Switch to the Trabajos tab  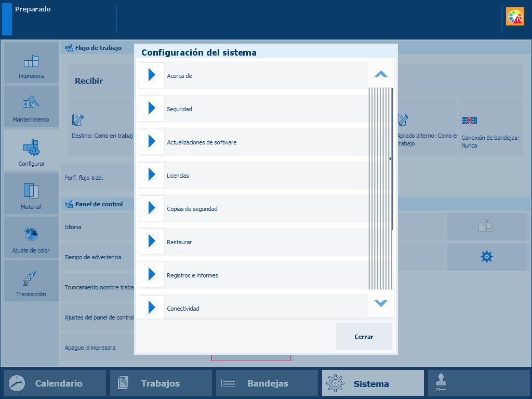(x=161, y=383)
